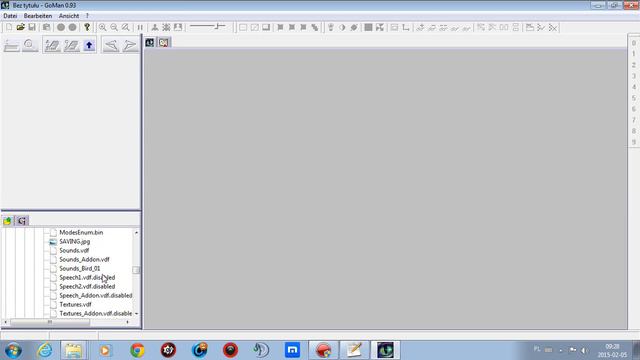Click the circular search icon in left toolbar
This screenshot has width=640, height=360.
click(x=29, y=45)
